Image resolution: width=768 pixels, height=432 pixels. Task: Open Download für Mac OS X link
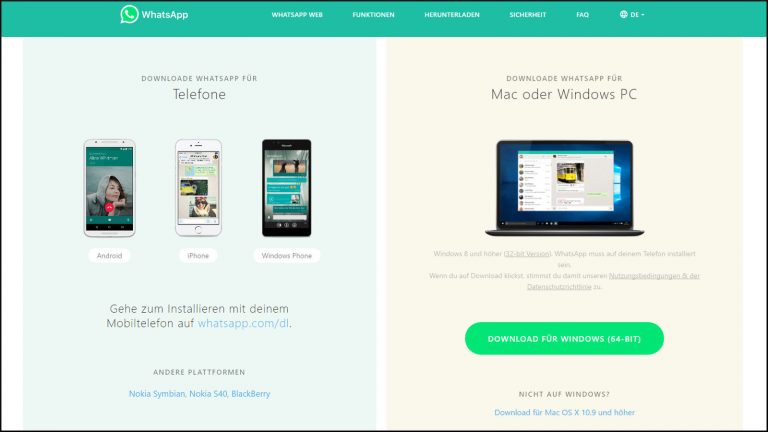[564, 412]
